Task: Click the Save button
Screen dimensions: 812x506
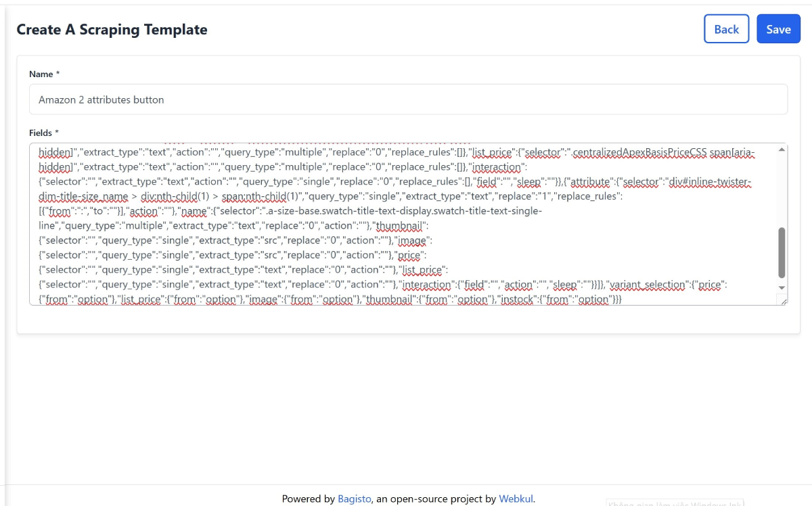Action: [778, 29]
